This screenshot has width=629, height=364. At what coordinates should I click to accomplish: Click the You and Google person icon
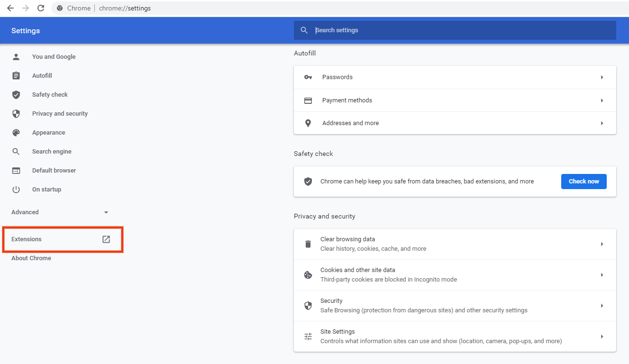[16, 56]
